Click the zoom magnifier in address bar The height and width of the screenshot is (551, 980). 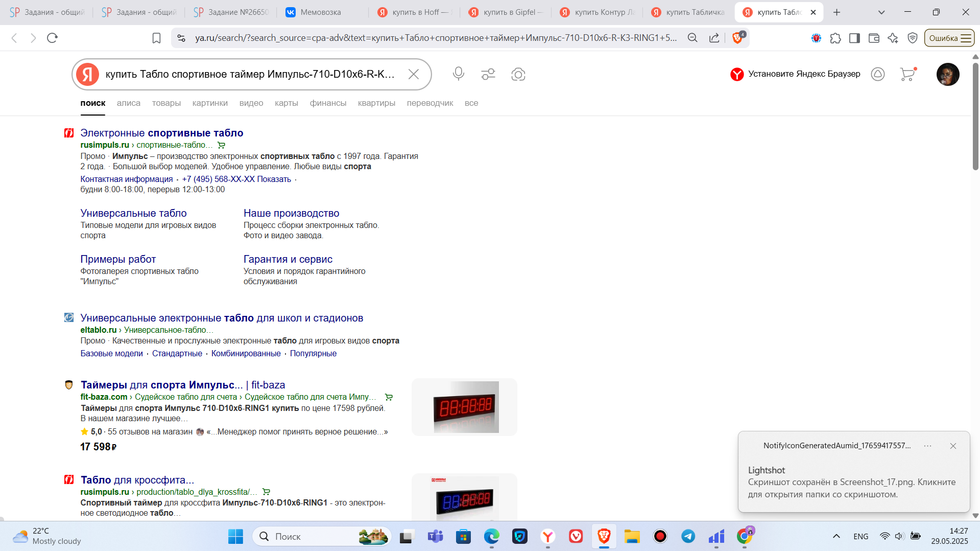coord(692,38)
